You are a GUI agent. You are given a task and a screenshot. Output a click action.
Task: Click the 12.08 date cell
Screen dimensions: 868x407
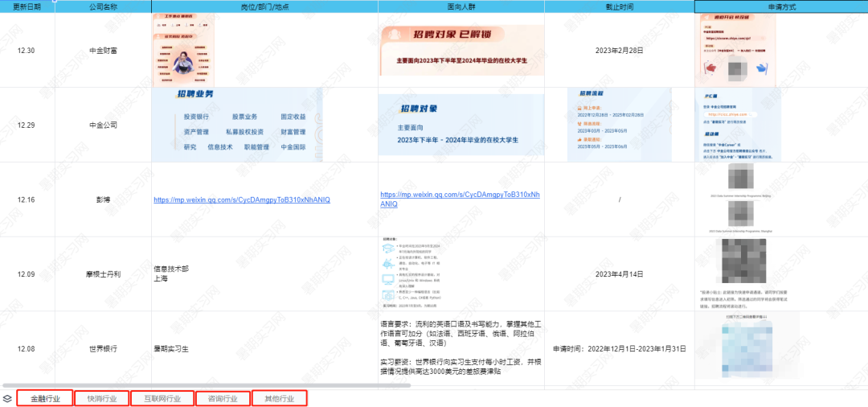pyautogui.click(x=27, y=349)
